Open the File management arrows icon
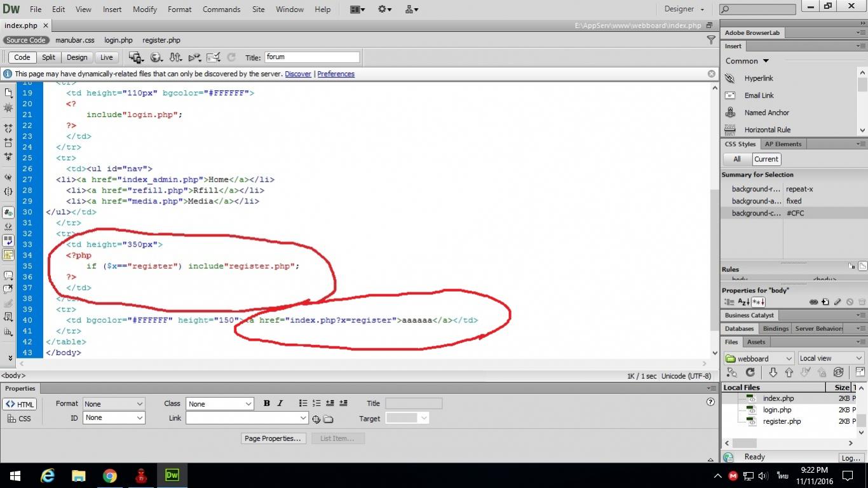868x488 pixels. 176,57
